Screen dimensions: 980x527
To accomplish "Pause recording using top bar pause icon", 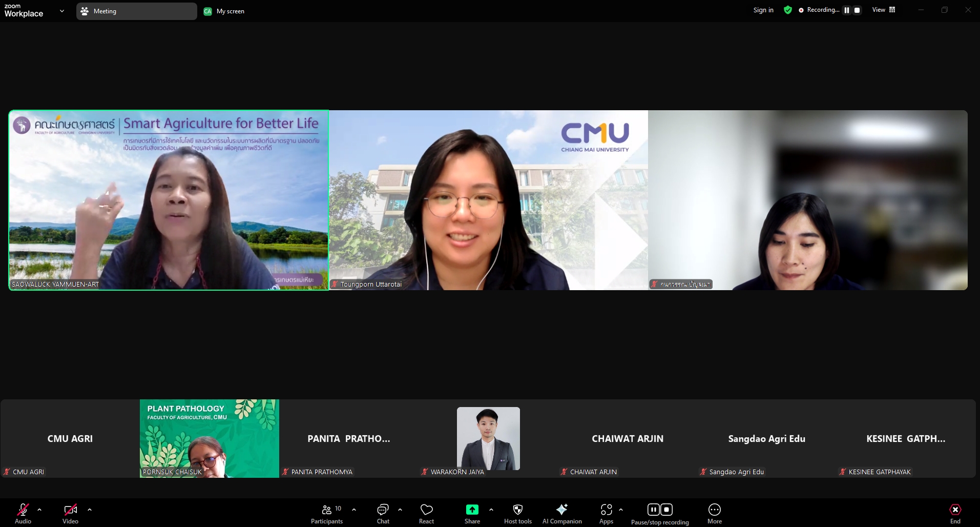I will 847,10.
